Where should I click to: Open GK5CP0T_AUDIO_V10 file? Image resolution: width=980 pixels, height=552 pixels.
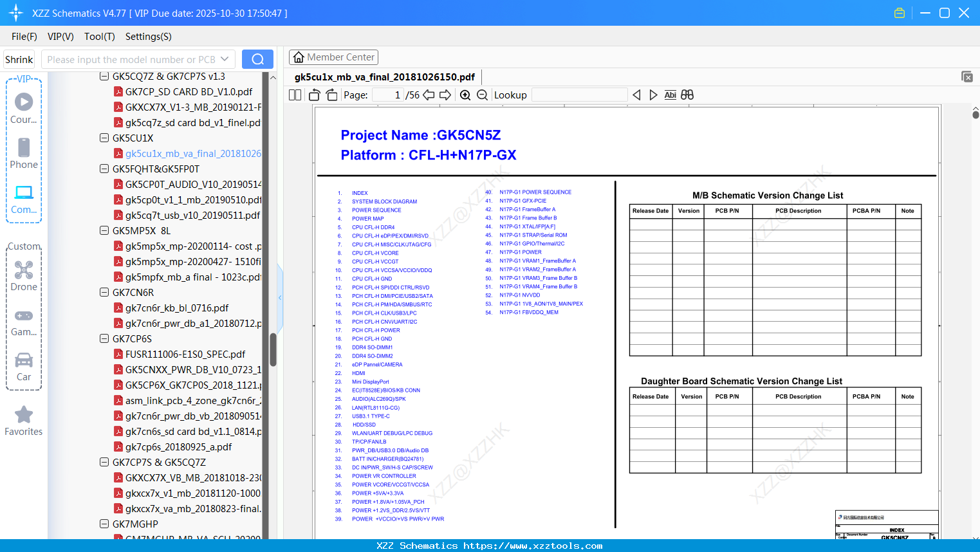click(193, 184)
